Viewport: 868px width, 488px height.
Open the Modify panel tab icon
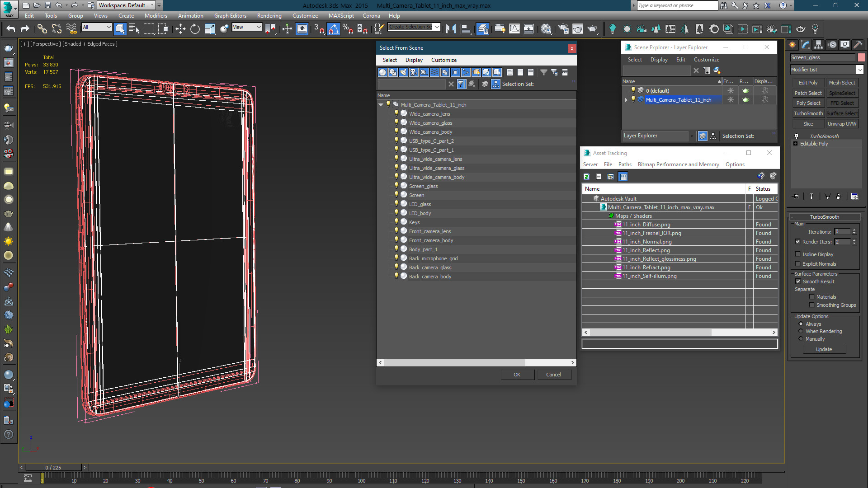pos(805,45)
